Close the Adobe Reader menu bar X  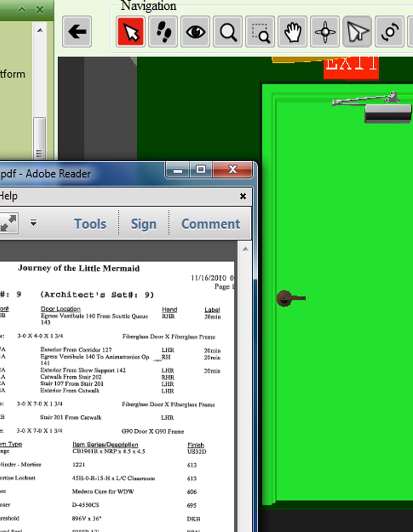pyautogui.click(x=243, y=196)
